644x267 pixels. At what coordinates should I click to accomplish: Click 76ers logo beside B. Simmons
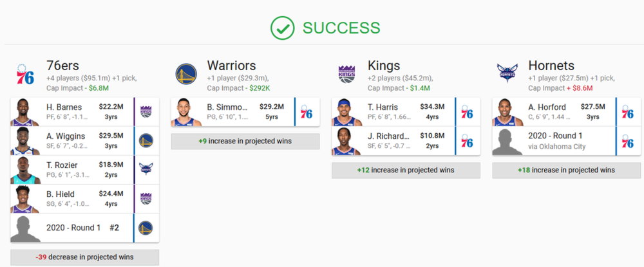[x=307, y=112]
